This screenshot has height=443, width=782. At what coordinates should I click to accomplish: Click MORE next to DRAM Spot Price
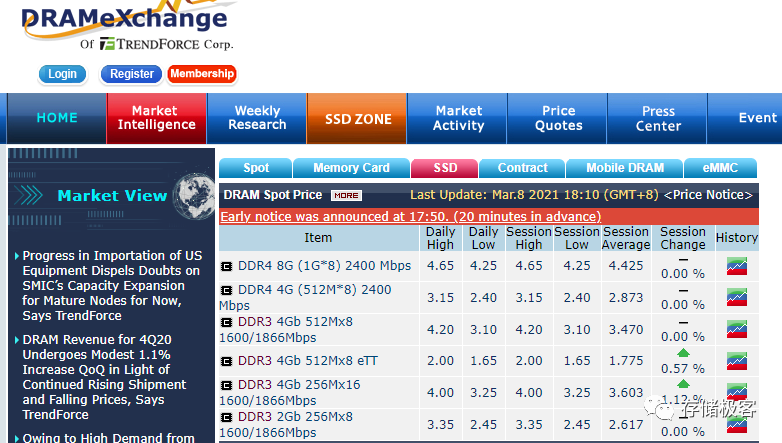346,196
